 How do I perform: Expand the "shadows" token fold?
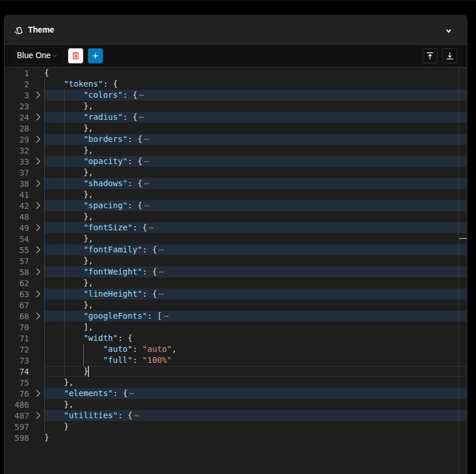click(38, 183)
